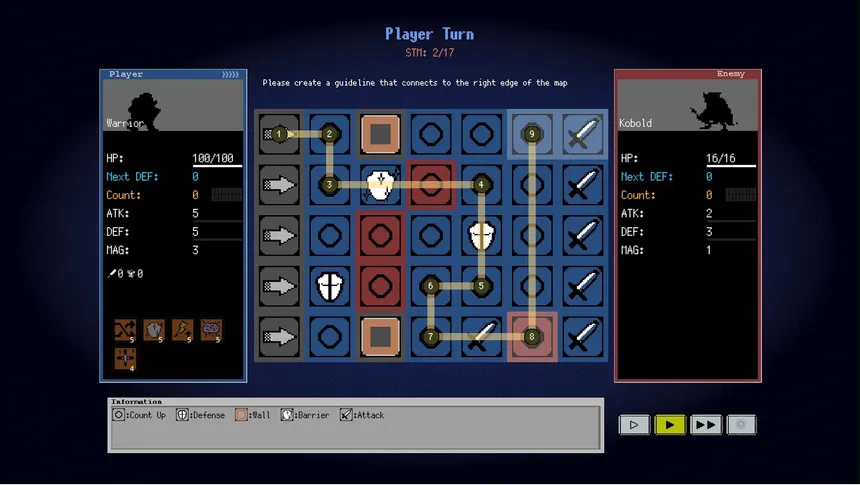Click the Enemy panel title bar
Image resolution: width=860 pixels, height=485 pixels.
688,74
